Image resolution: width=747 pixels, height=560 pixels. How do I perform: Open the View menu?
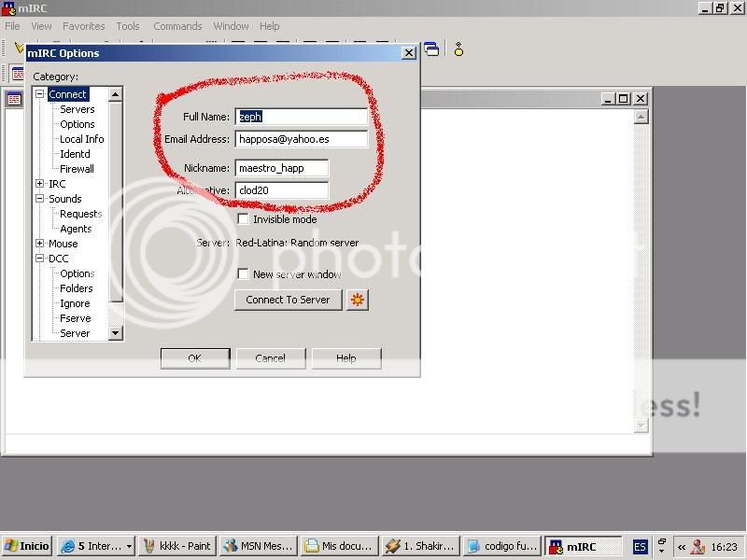coord(41,26)
